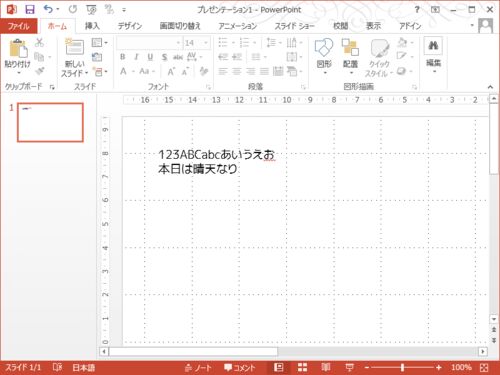This screenshot has height=375, width=500.
Task: Switch to the アニメーション (Animations) tab
Action: 238,26
